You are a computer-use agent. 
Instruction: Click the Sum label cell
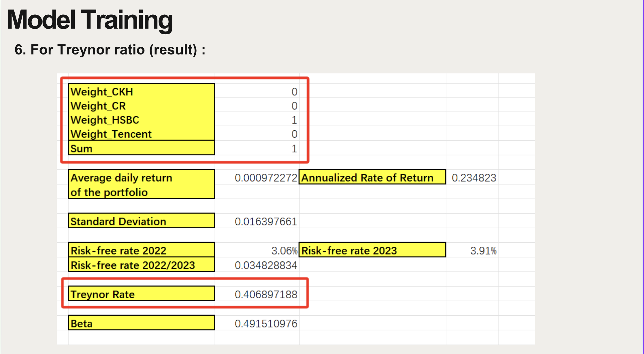(141, 148)
